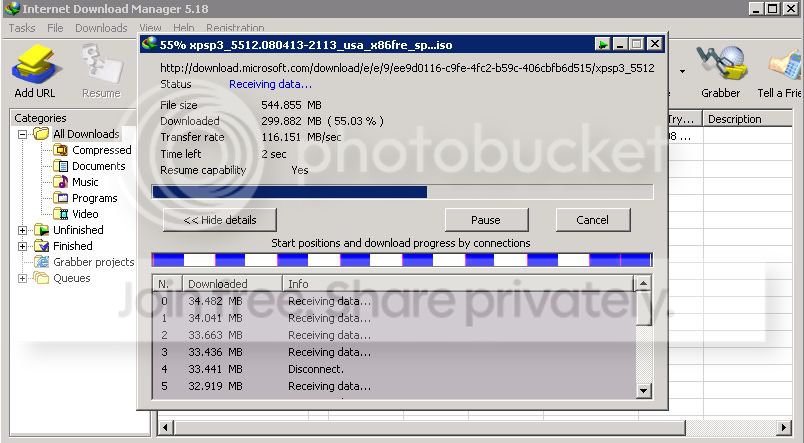The width and height of the screenshot is (804, 443).
Task: Click the Video category icon
Action: tap(61, 214)
